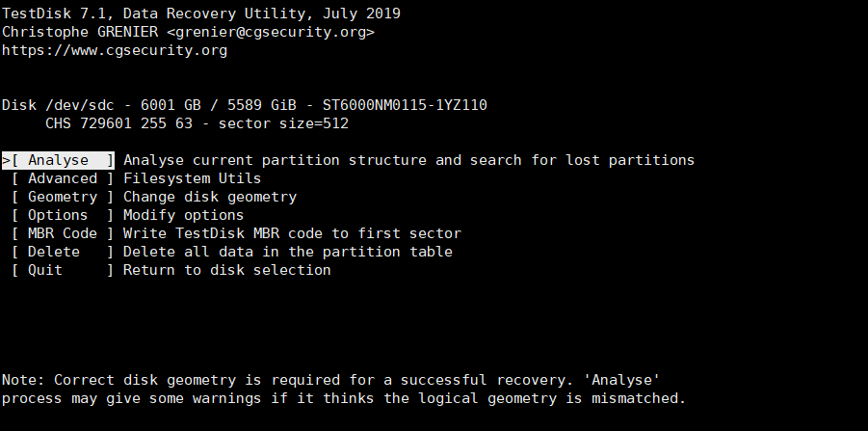Select Quit to leave this menu
This screenshot has width=868, height=431.
tap(45, 270)
